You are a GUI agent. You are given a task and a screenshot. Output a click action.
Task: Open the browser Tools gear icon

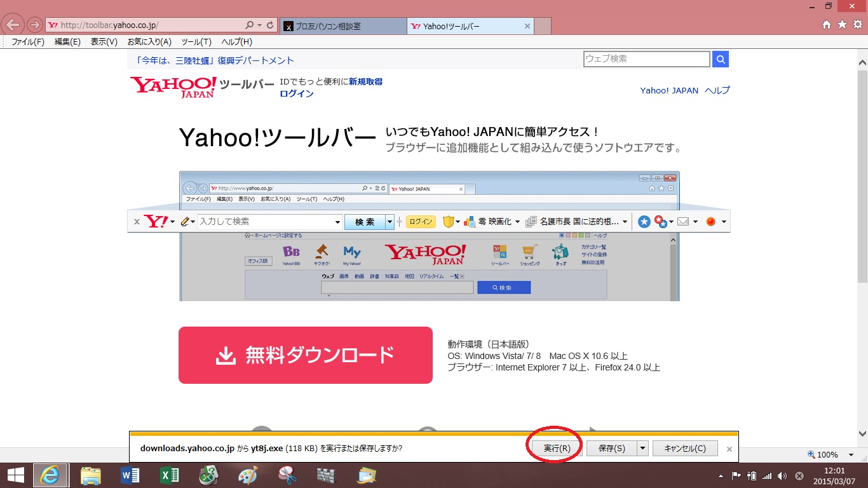[857, 25]
